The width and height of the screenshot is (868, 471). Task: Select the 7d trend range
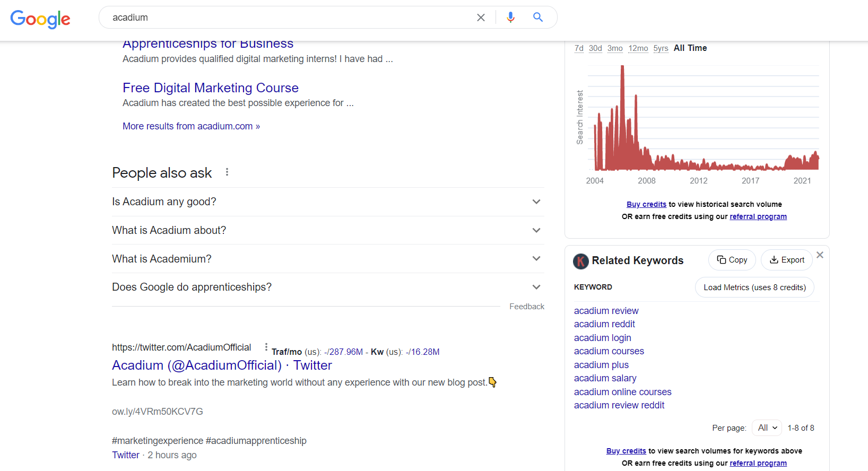coord(579,48)
